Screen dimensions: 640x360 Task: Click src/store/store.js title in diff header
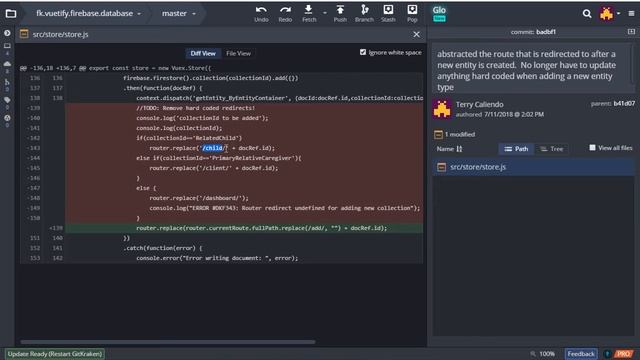60,34
